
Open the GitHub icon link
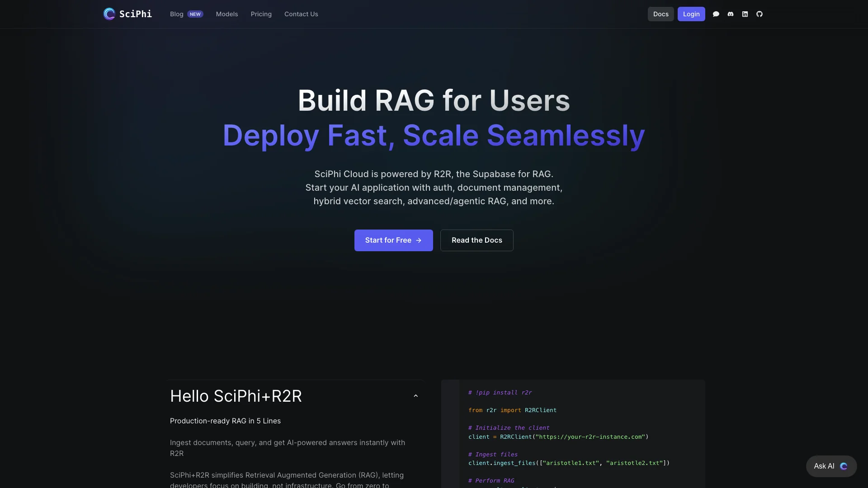click(759, 14)
